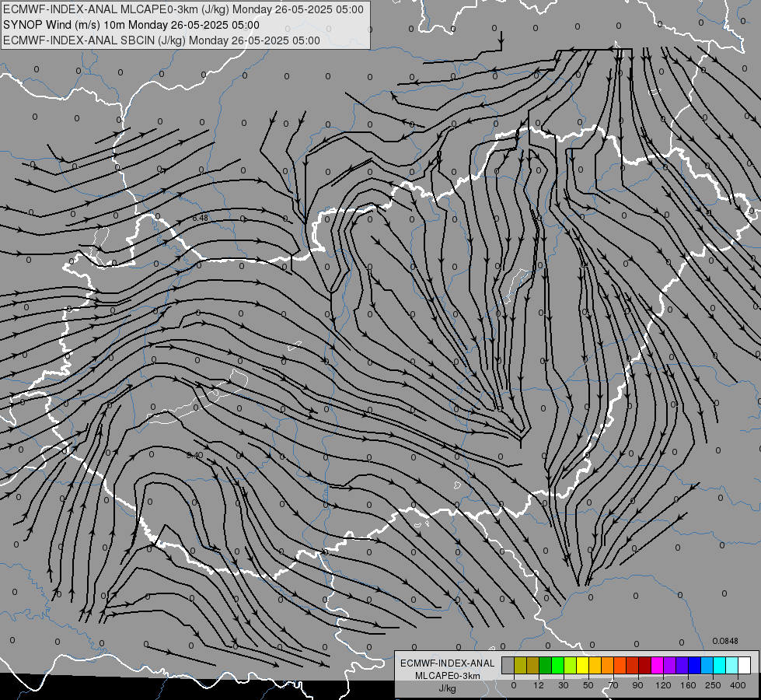Select the pure yellow legend swatch
This screenshot has height=700, width=761.
(x=583, y=665)
